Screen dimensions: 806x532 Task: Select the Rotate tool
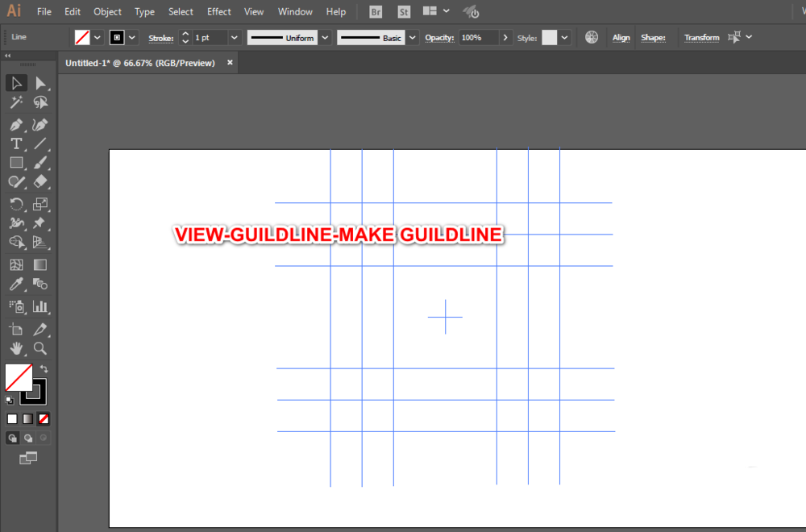[x=16, y=204]
